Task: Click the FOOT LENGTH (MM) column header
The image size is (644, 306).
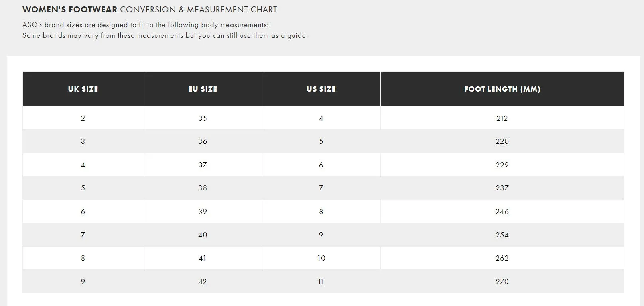Action: pyautogui.click(x=502, y=89)
